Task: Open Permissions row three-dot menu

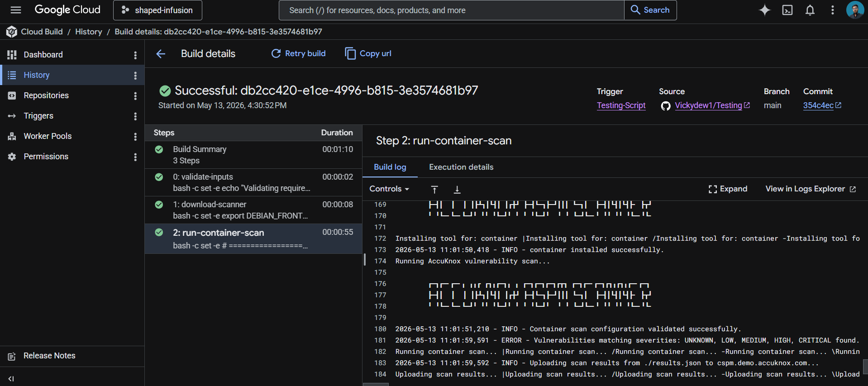Action: tap(135, 157)
